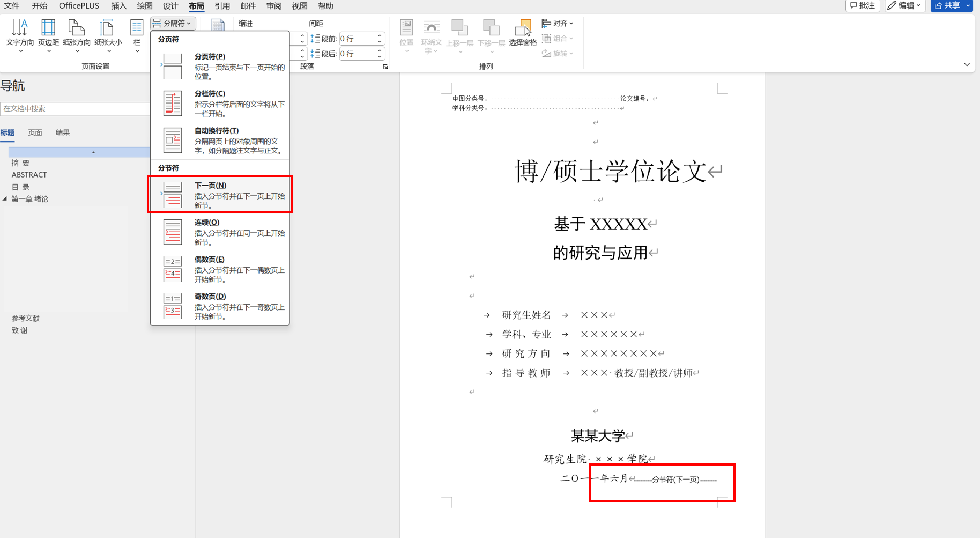Collapse the ribbon with the chevron

(967, 64)
